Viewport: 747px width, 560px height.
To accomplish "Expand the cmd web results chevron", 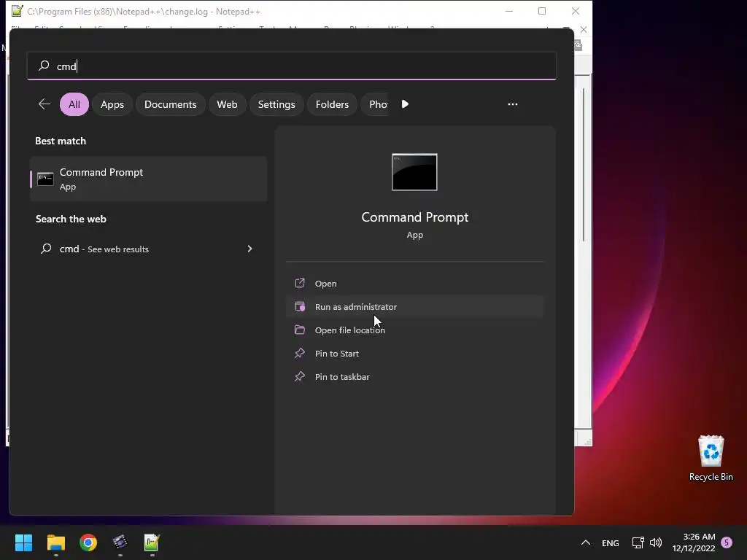I will pyautogui.click(x=249, y=249).
